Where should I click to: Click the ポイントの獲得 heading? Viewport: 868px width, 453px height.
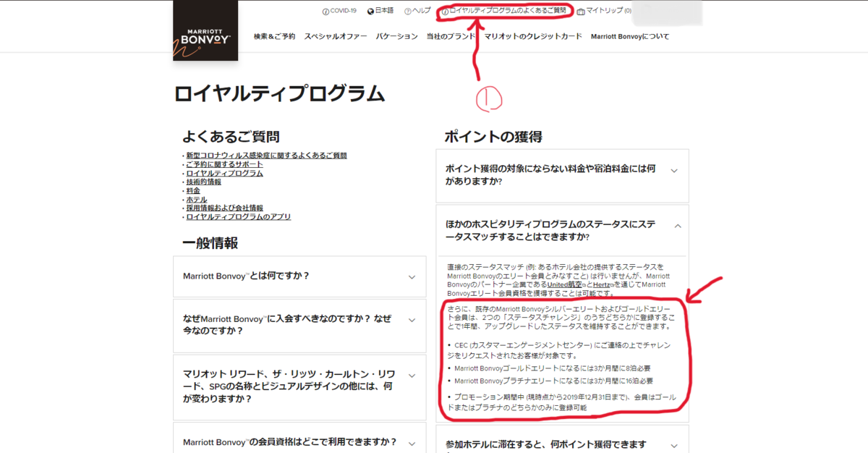point(493,137)
